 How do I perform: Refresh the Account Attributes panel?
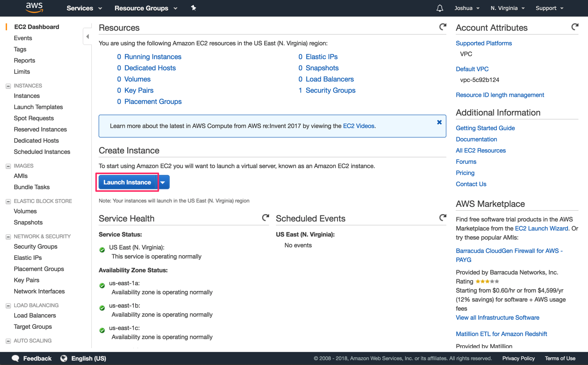[575, 27]
